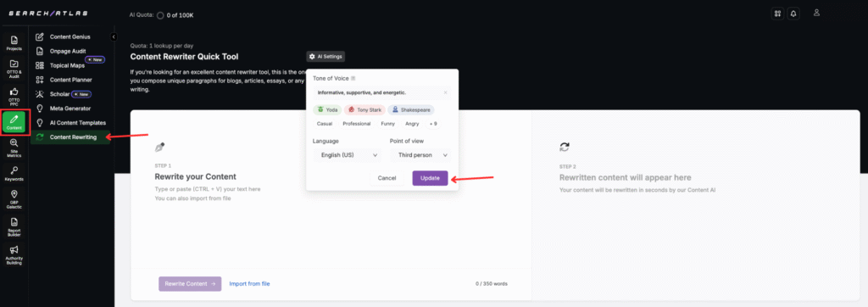Open the Language dropdown English (US)
This screenshot has height=307, width=868.
[347, 155]
